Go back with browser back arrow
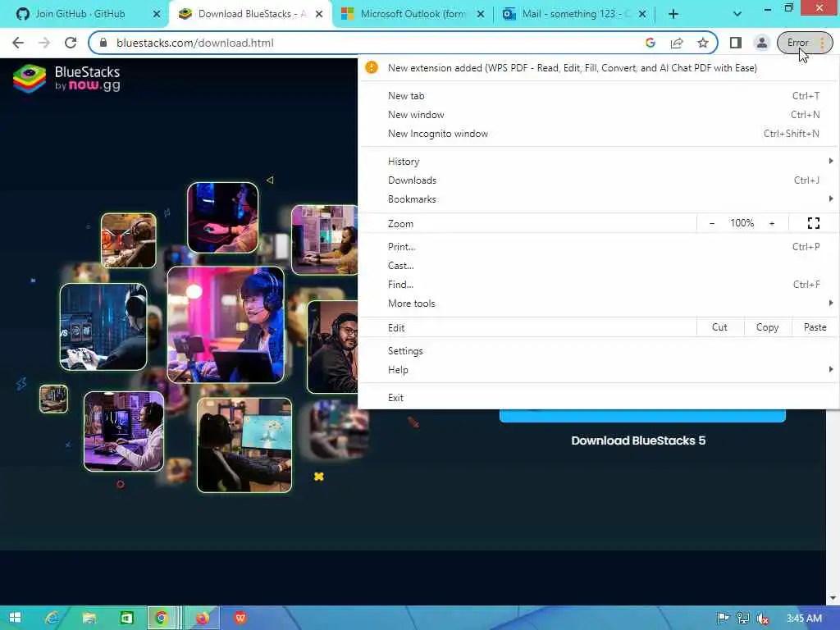This screenshot has width=840, height=630. pyautogui.click(x=18, y=43)
